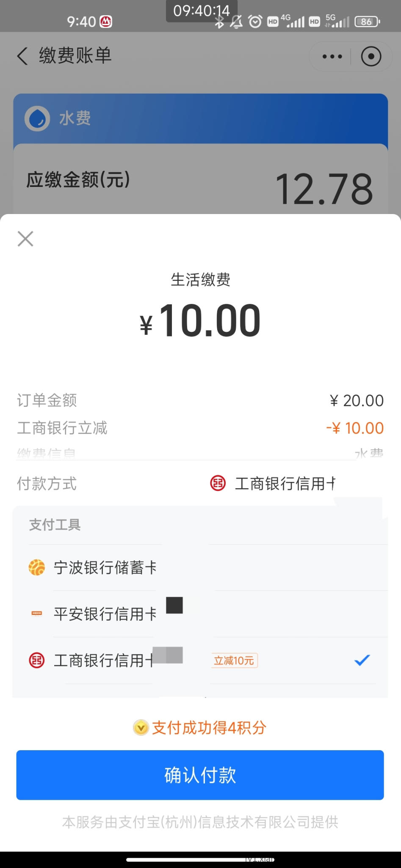Screen dimensions: 401x868
Task: Open the three-dot more menu
Action: [332, 56]
